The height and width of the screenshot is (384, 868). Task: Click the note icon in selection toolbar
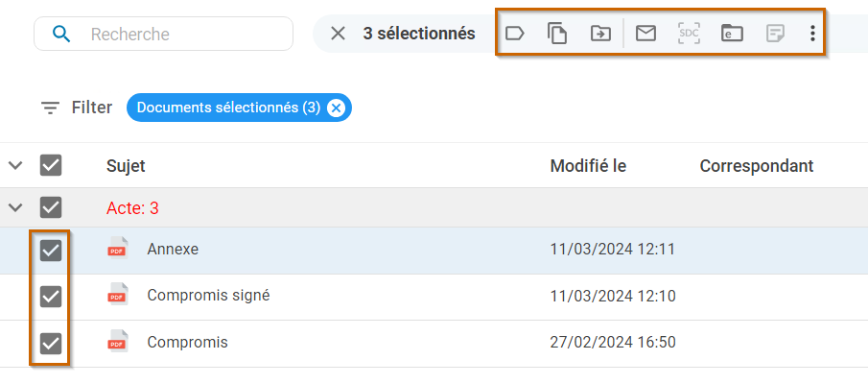click(775, 34)
